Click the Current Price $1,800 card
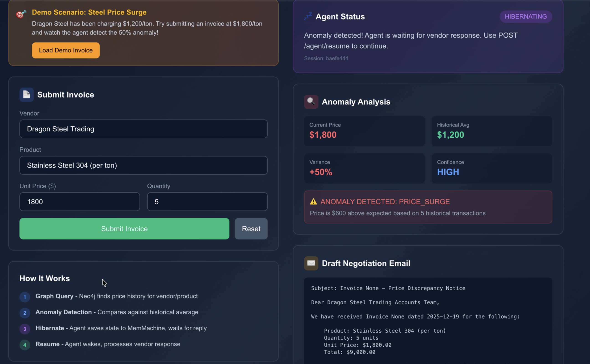 364,131
